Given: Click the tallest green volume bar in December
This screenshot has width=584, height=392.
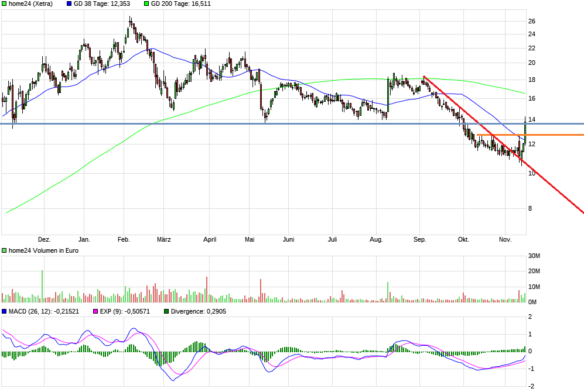Looking at the screenshot, I should click(x=42, y=286).
